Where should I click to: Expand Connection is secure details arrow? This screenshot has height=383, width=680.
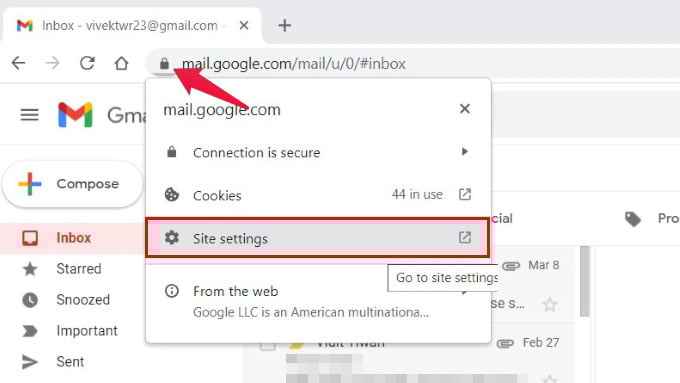tap(464, 152)
